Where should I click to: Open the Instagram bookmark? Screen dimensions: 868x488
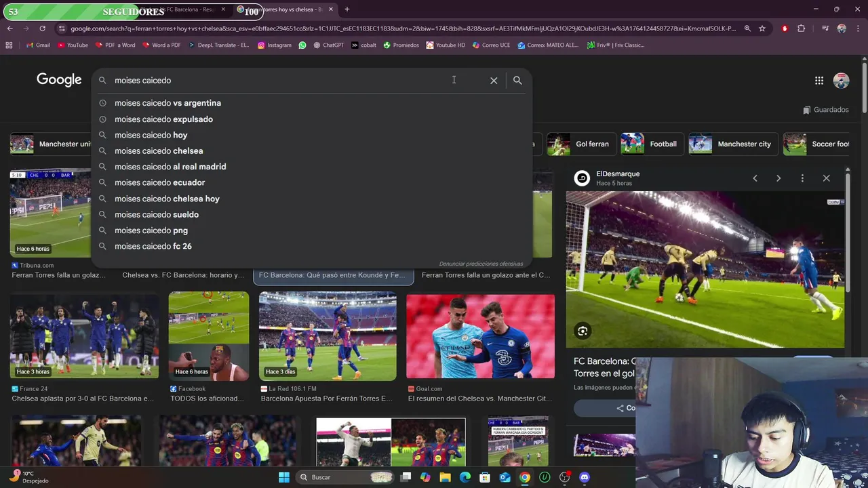274,45
